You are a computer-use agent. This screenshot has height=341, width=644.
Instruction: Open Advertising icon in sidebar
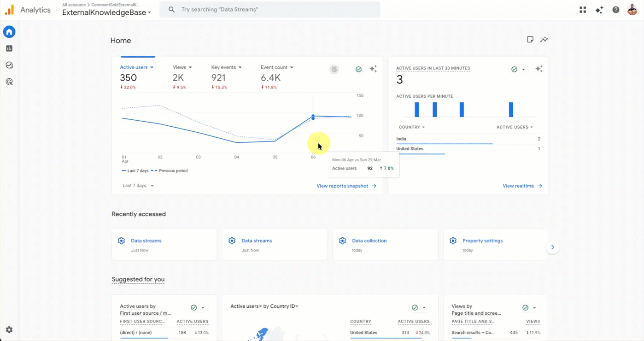9,82
